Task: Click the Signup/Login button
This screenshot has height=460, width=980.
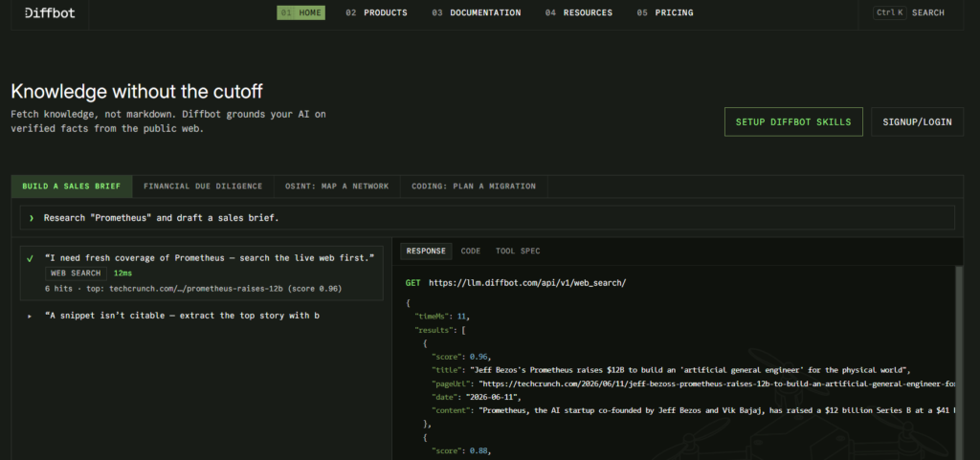Action: click(x=917, y=121)
